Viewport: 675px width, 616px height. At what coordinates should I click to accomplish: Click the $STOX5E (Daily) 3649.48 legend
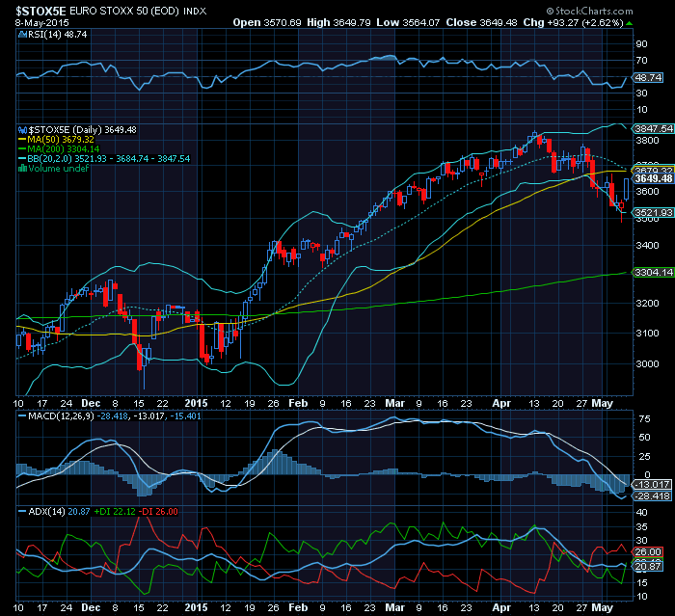(82, 129)
